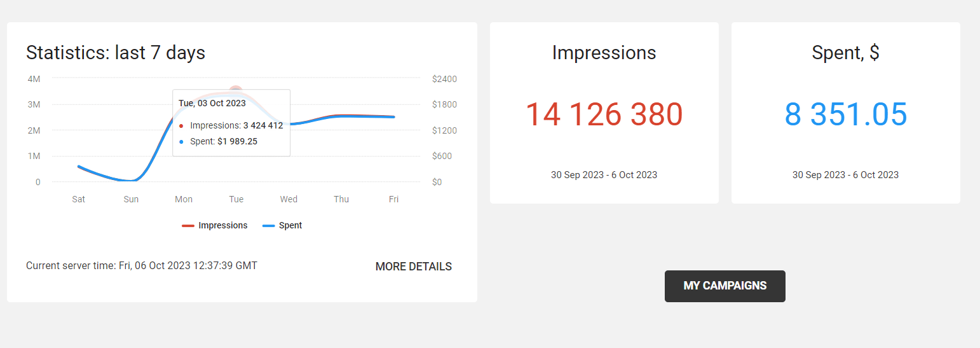The width and height of the screenshot is (980, 348).
Task: Click the red dot beside tooltip Impressions value
Action: (x=181, y=126)
